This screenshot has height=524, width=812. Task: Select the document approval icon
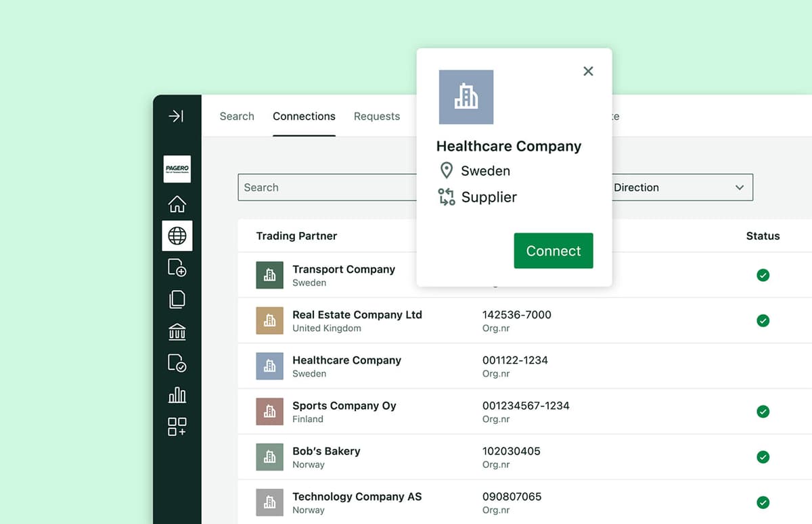tap(177, 363)
